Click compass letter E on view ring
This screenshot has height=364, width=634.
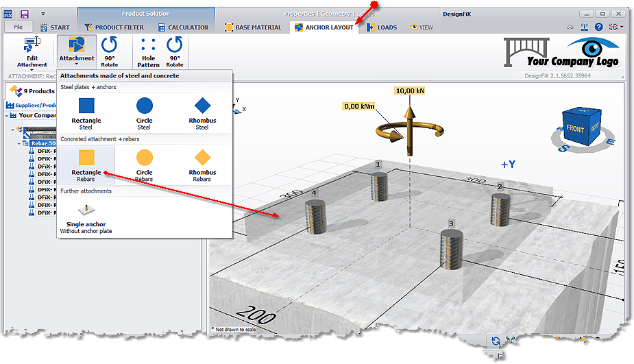611,142
